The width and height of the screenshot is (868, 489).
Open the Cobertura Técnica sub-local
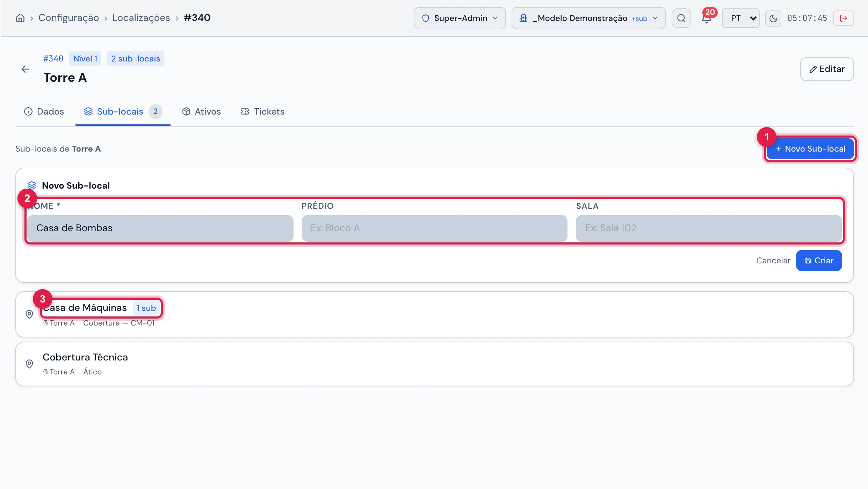tap(434, 364)
